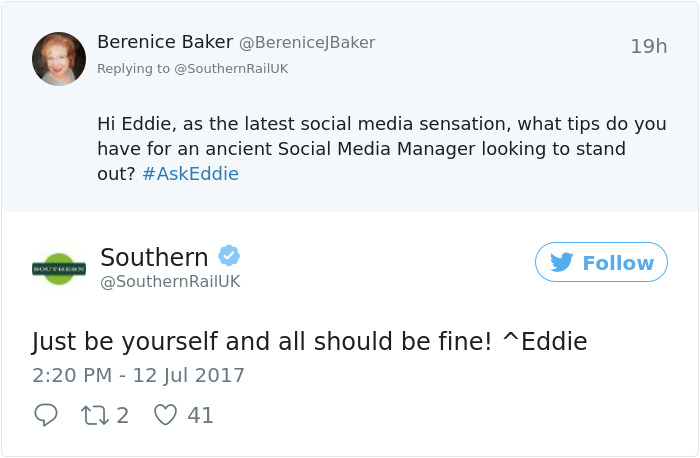Viewport: 700px width, 458px height.
Task: Open the #AskEddie hashtag
Action: tap(190, 174)
